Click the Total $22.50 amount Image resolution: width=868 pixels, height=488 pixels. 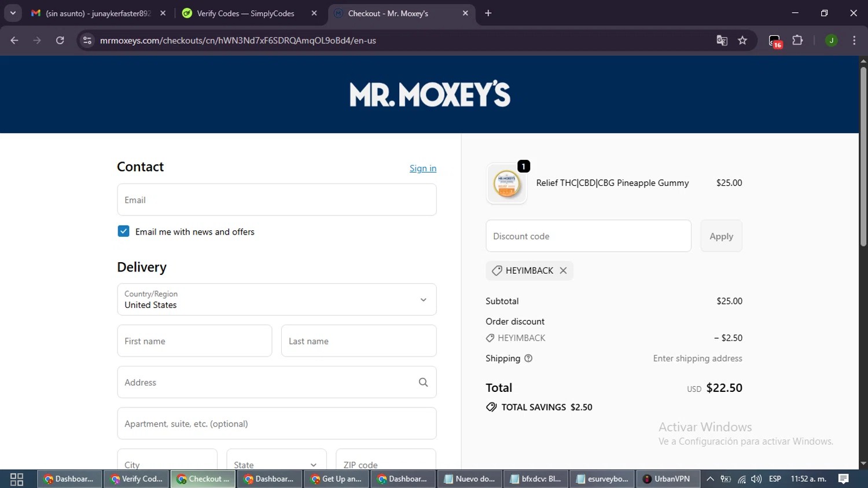click(x=724, y=388)
